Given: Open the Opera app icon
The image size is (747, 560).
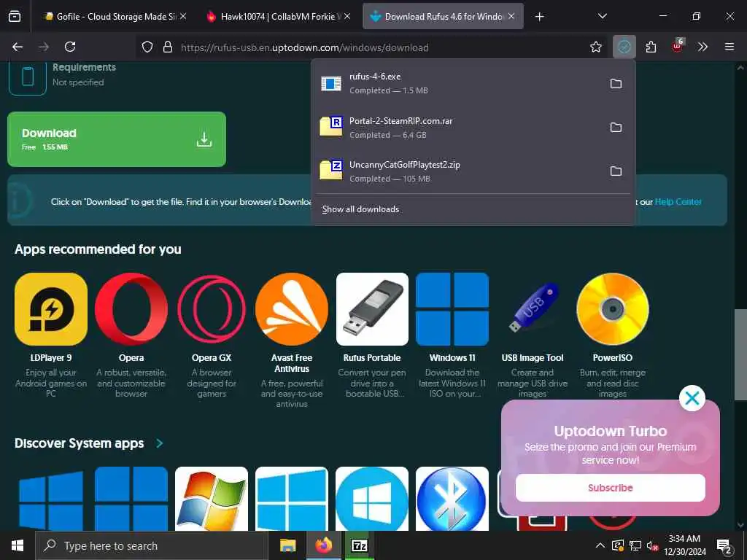Looking at the screenshot, I should pyautogui.click(x=131, y=309).
